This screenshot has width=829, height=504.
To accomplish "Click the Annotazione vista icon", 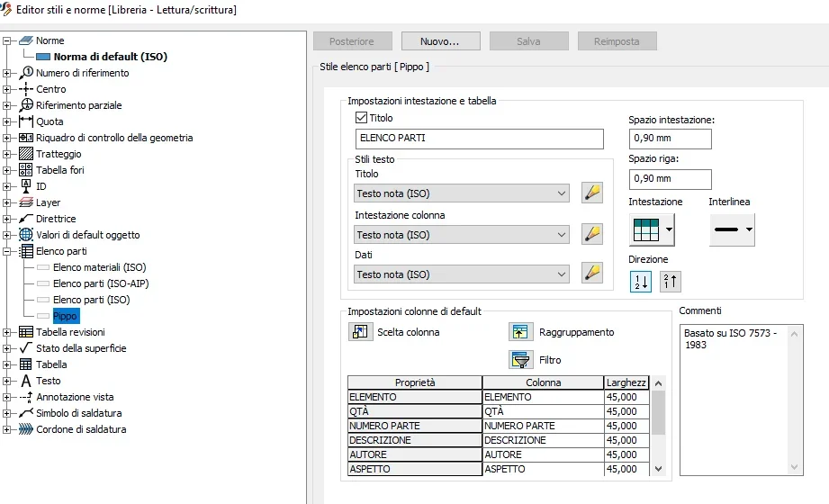I will point(26,397).
